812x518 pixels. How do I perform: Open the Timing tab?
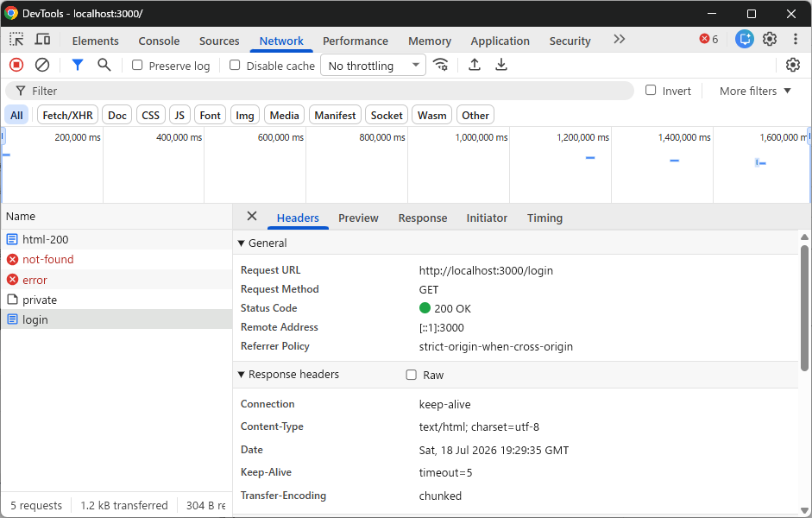pyautogui.click(x=544, y=218)
